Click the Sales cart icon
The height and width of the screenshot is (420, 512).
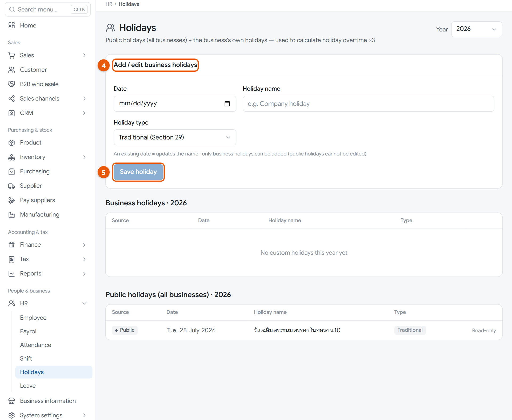[x=11, y=55]
